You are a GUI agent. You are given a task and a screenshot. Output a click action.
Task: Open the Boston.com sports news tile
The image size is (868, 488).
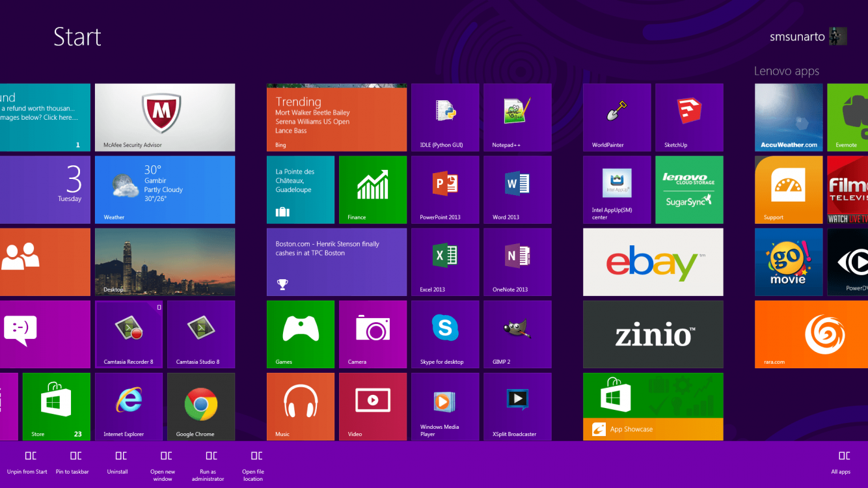[x=336, y=262]
